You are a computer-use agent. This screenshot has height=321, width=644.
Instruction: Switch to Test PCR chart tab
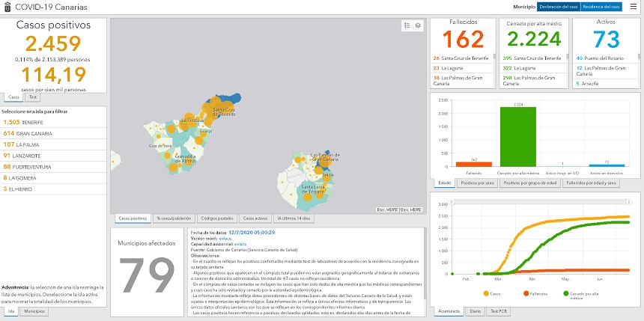pyautogui.click(x=496, y=311)
